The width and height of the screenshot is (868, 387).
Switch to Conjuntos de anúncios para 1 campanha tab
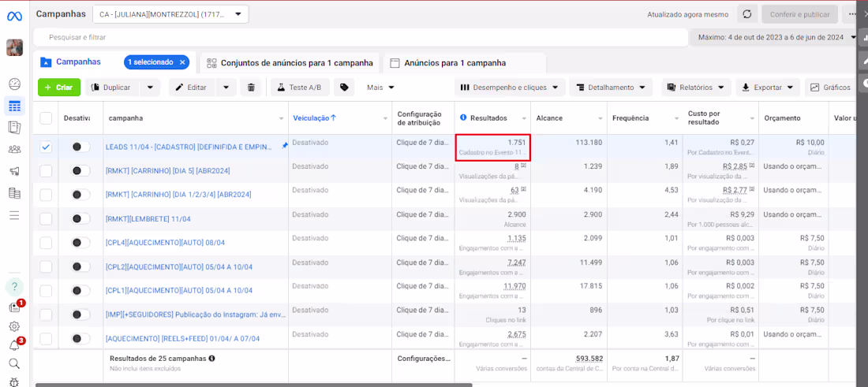(x=290, y=63)
